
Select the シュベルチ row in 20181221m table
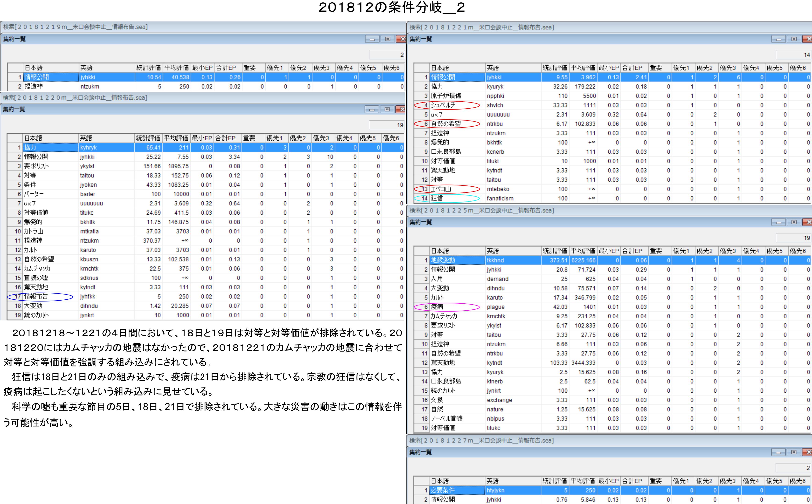pos(443,105)
